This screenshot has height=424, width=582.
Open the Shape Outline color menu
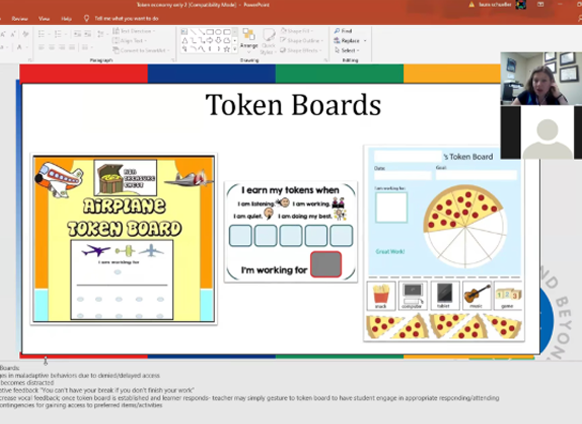tap(302, 40)
